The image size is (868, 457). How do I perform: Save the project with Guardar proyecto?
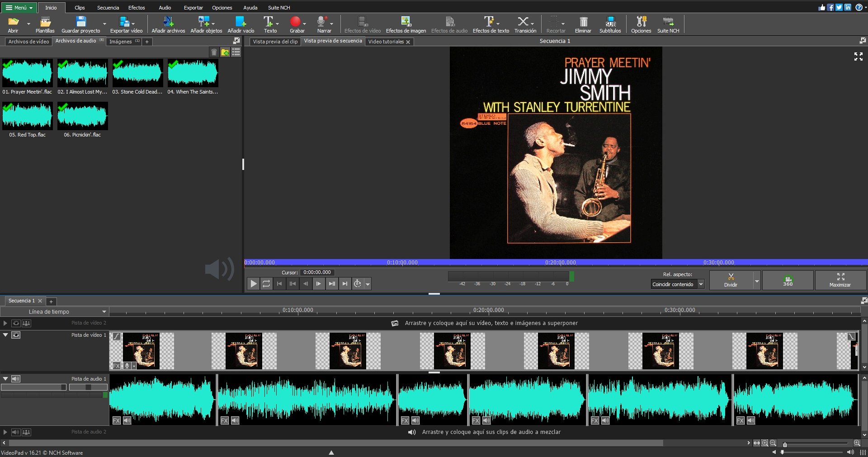81,24
